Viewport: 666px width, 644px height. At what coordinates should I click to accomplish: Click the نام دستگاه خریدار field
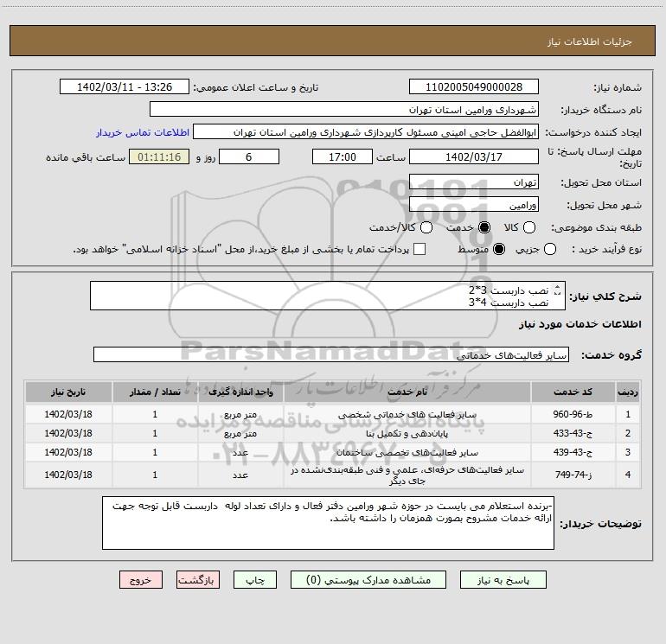(x=344, y=109)
